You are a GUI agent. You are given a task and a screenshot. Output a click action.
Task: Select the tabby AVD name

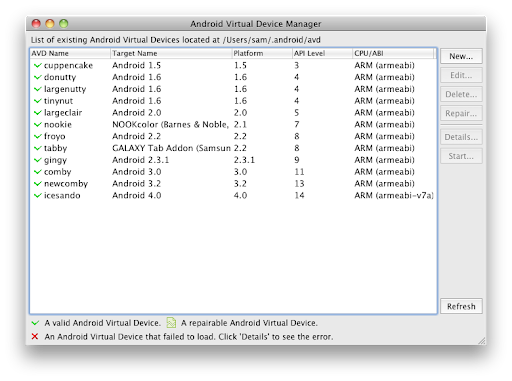pos(56,148)
